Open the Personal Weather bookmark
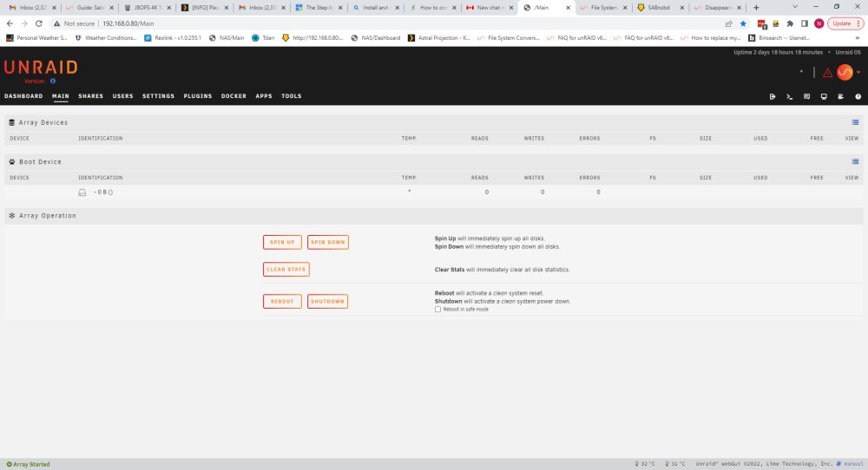The image size is (868, 470). click(x=36, y=37)
